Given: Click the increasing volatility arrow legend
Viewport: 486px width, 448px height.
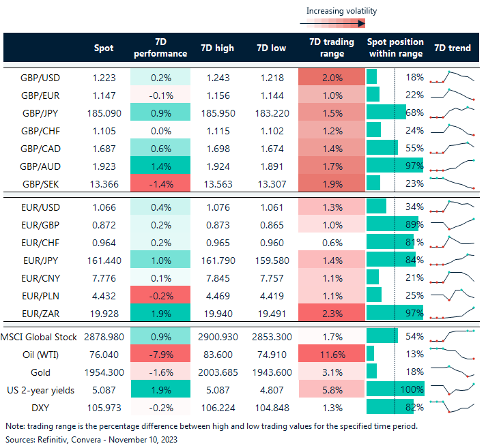Looking at the screenshot, I should point(331,23).
